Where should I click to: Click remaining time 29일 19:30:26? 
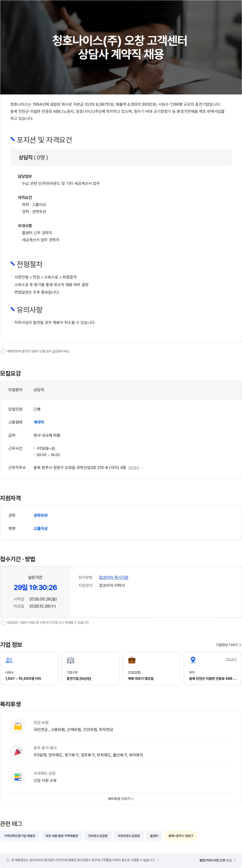click(35, 587)
